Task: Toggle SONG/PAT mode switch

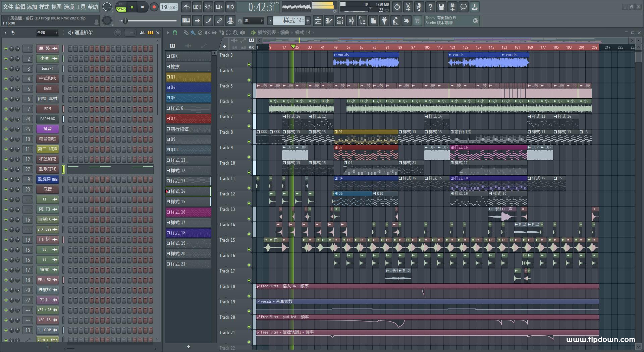Action: (x=121, y=7)
